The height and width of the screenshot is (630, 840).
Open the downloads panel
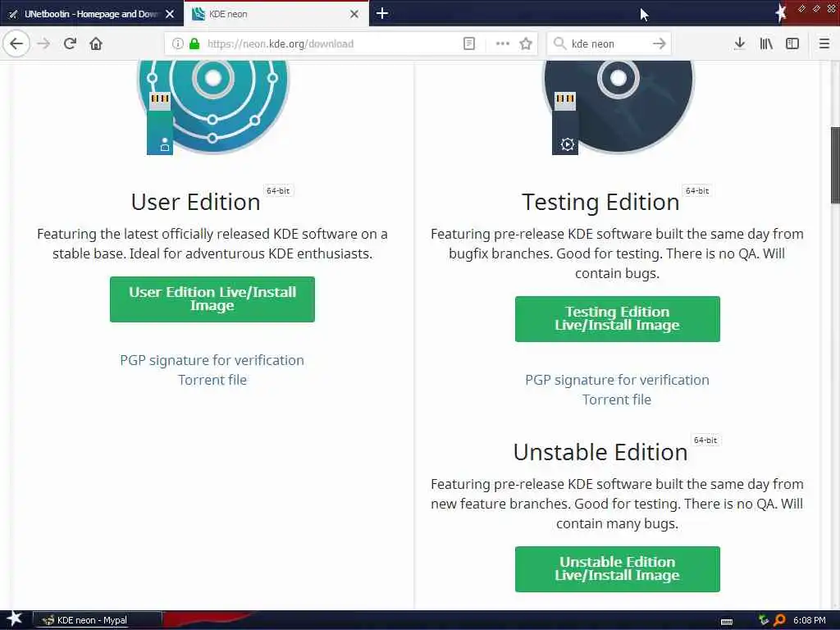739,43
